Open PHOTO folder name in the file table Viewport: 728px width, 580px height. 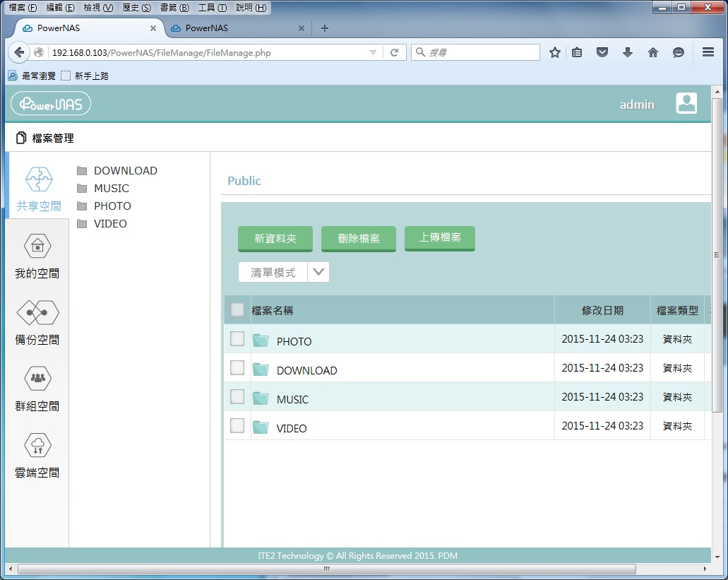[294, 342]
